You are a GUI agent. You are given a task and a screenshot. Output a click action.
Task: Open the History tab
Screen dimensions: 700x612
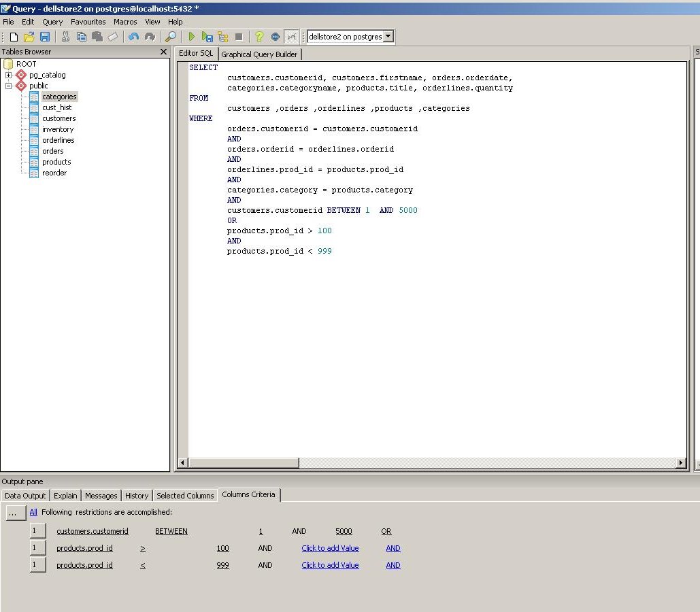(x=137, y=496)
